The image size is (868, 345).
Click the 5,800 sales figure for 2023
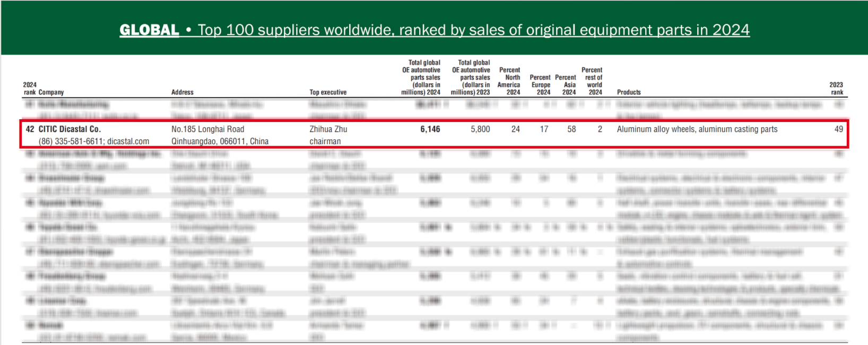click(x=480, y=129)
